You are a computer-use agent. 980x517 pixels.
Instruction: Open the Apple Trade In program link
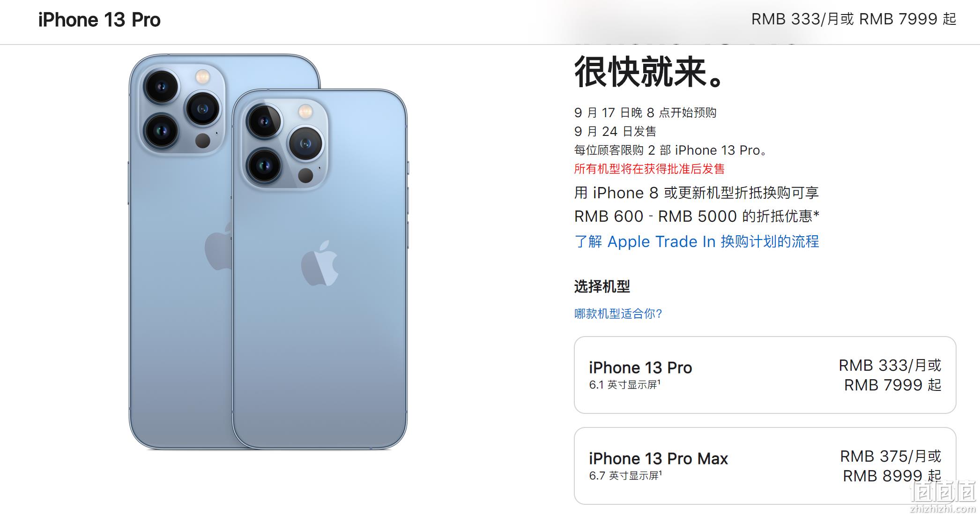coord(697,241)
